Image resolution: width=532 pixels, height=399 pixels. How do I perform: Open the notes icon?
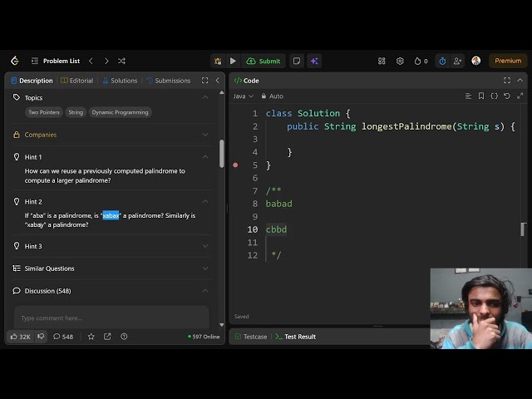297,61
